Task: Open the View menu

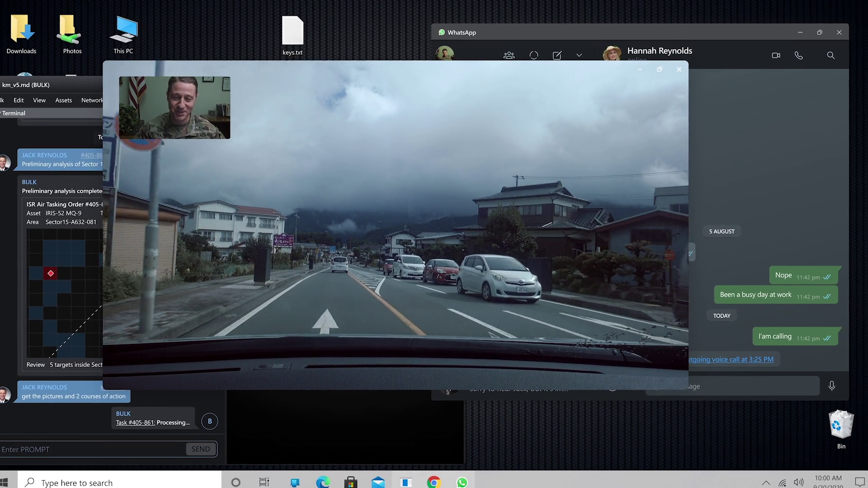Action: (39, 100)
